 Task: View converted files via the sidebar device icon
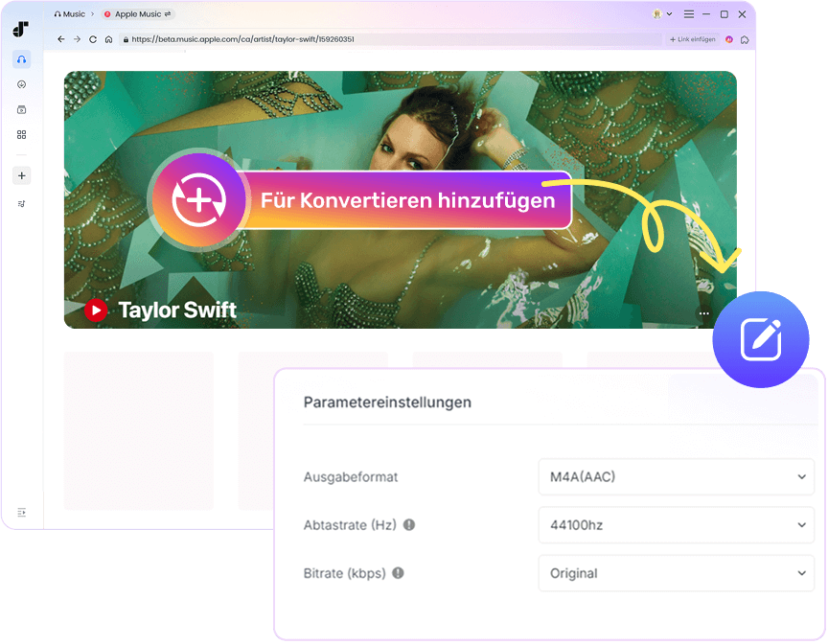[x=21, y=109]
